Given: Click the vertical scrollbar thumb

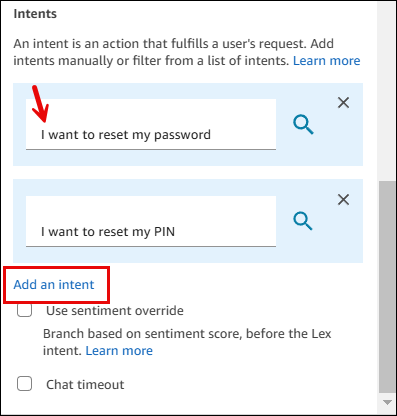Looking at the screenshot, I should [387, 287].
